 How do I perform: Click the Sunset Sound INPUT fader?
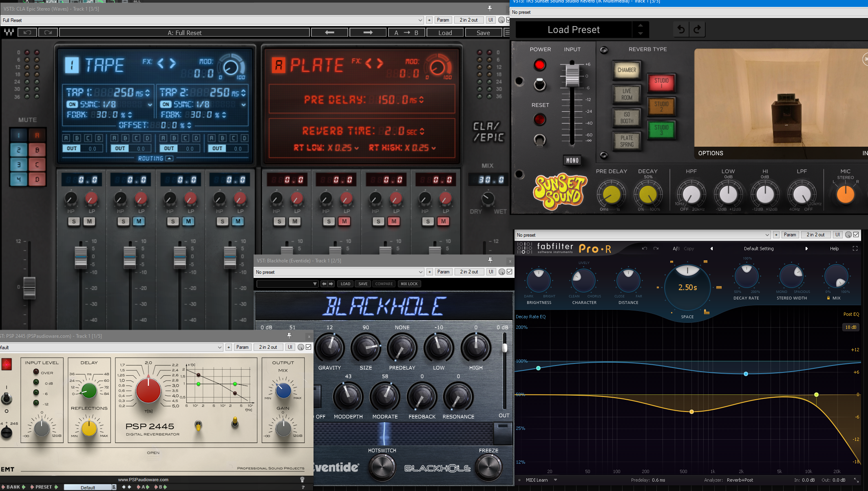(572, 75)
